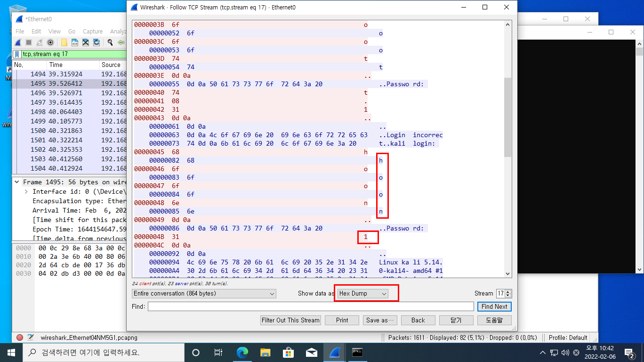
Task: Click the blue shark fin Start capture icon
Action: coord(18,42)
